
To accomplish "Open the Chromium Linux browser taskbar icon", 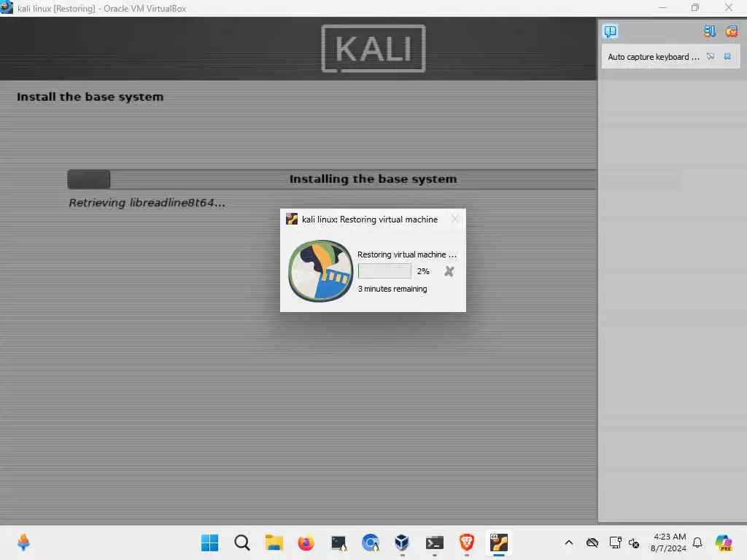I will click(370, 542).
